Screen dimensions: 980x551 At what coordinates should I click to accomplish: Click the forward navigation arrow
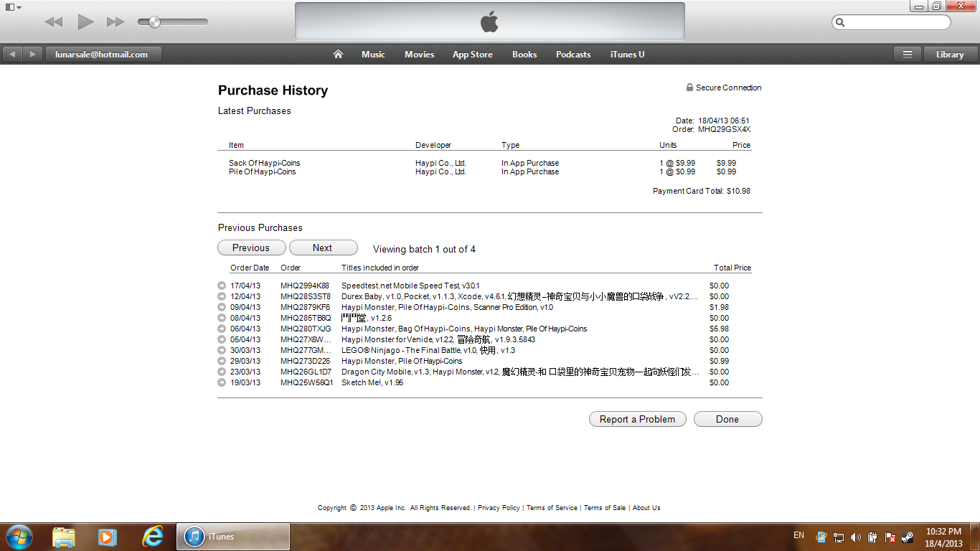point(33,55)
